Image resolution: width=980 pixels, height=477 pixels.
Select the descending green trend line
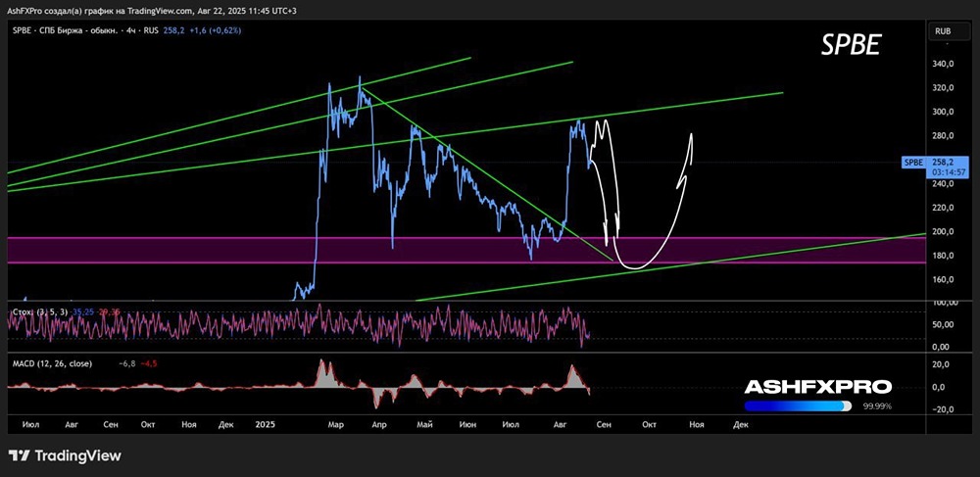pos(487,175)
